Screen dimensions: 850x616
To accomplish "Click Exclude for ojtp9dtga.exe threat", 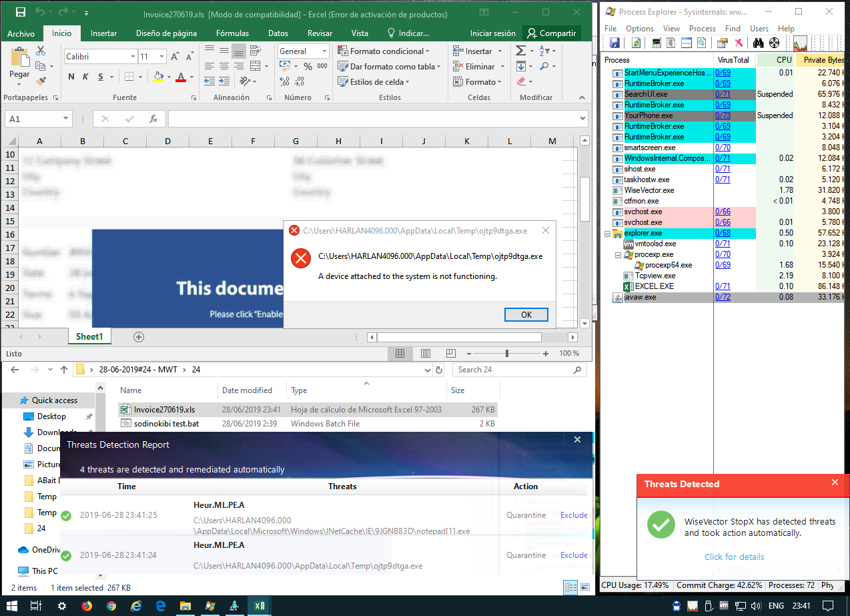I will tap(574, 555).
